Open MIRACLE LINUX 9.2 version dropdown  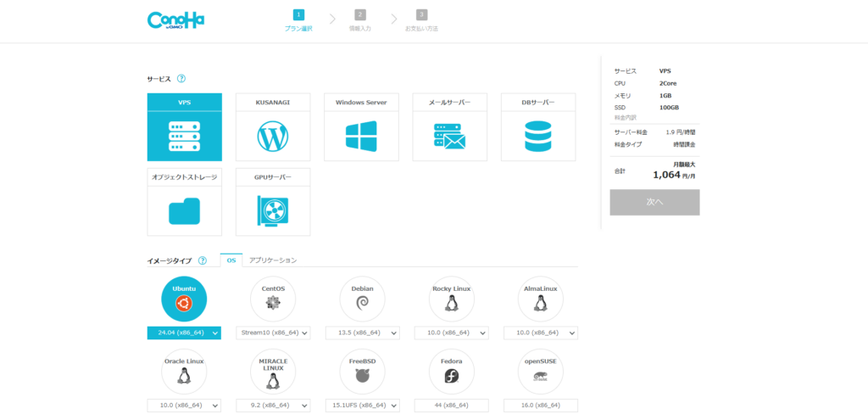click(273, 406)
